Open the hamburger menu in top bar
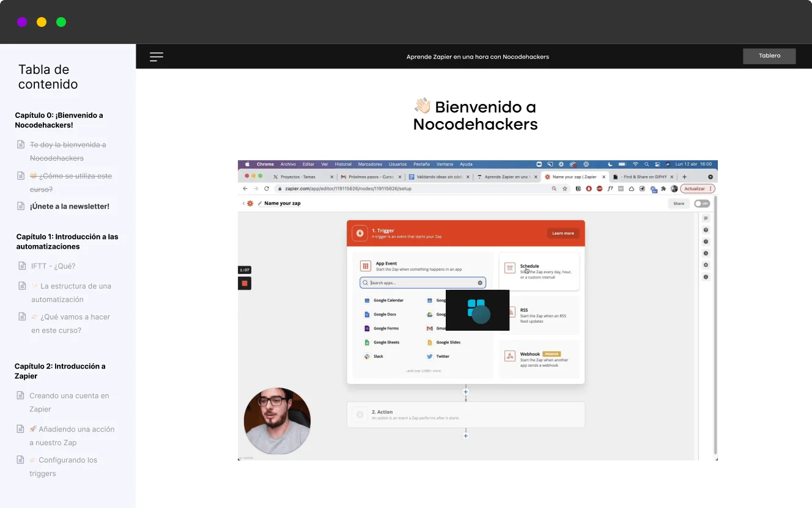The height and width of the screenshot is (508, 812). pyautogui.click(x=157, y=57)
